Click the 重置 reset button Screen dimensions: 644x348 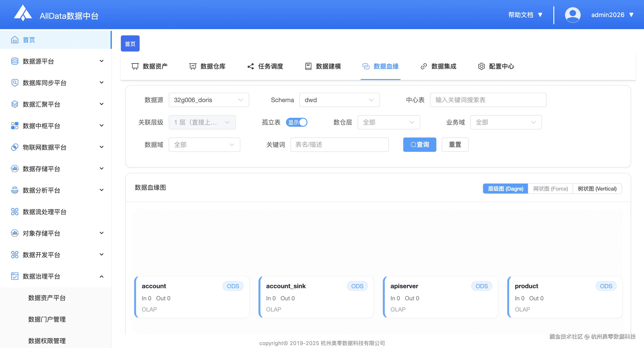coord(455,145)
